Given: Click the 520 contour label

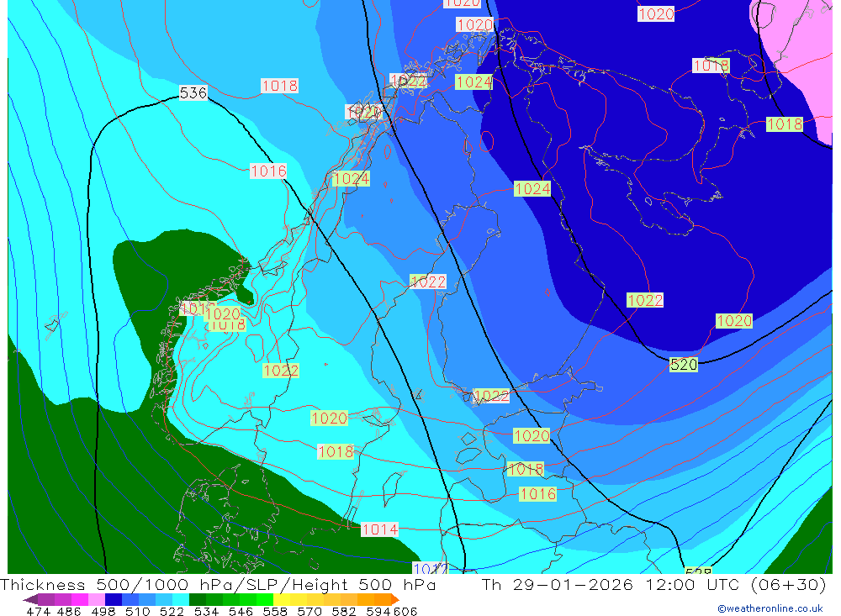Looking at the screenshot, I should click(684, 365).
